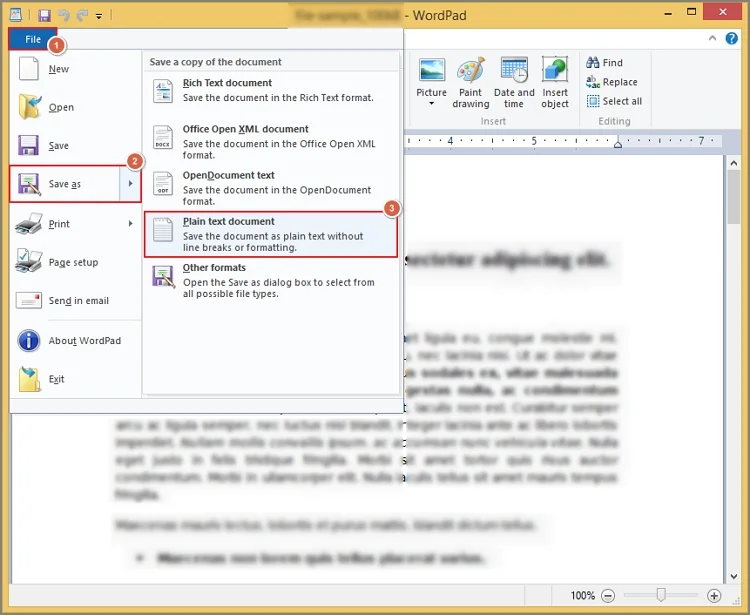
Task: Click the vertical scrollbar up arrow
Action: tap(734, 163)
